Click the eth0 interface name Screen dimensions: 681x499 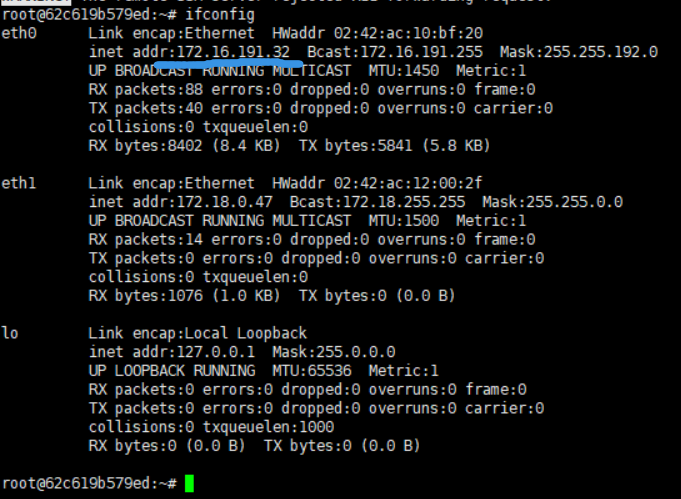(x=19, y=34)
